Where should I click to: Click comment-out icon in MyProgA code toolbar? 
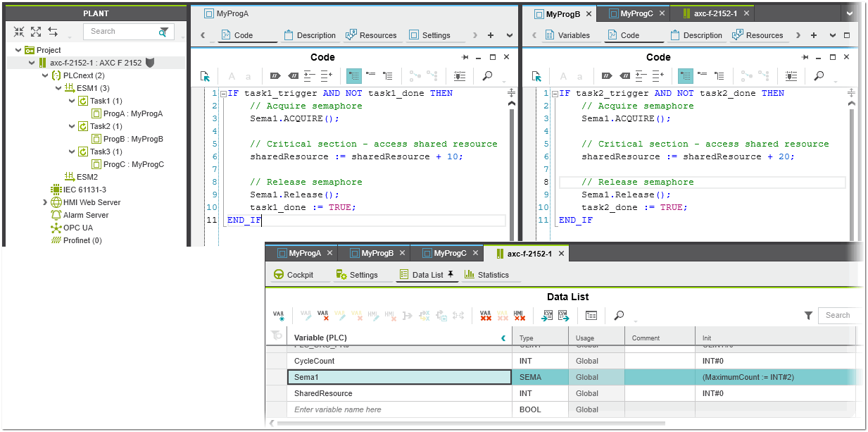coord(275,76)
